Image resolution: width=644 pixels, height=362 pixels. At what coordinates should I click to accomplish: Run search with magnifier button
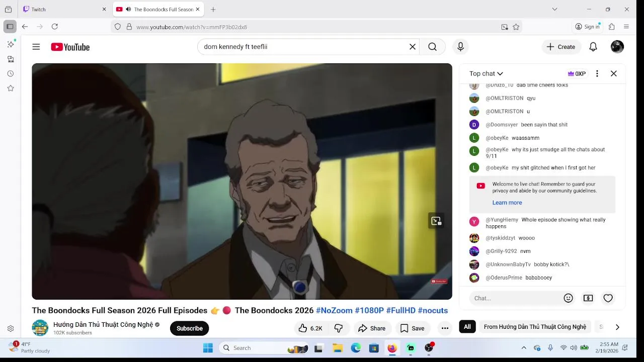click(x=432, y=47)
